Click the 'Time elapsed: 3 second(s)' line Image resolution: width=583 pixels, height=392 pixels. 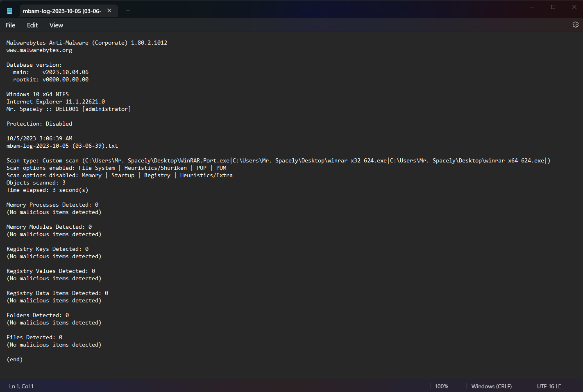pos(48,190)
